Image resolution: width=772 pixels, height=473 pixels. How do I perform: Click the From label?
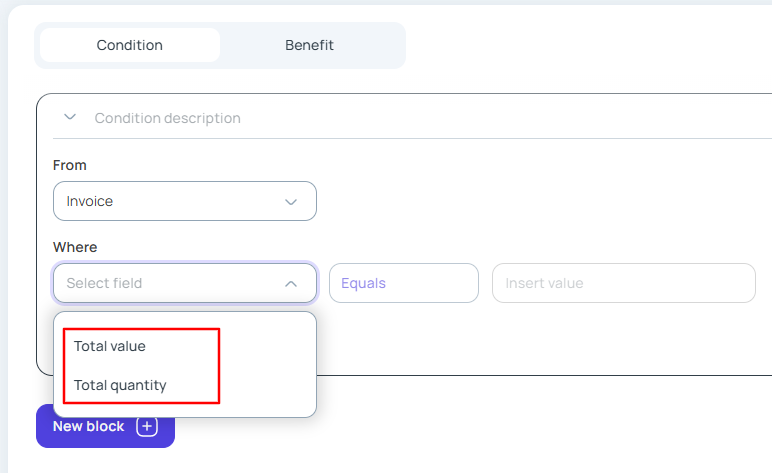point(70,165)
